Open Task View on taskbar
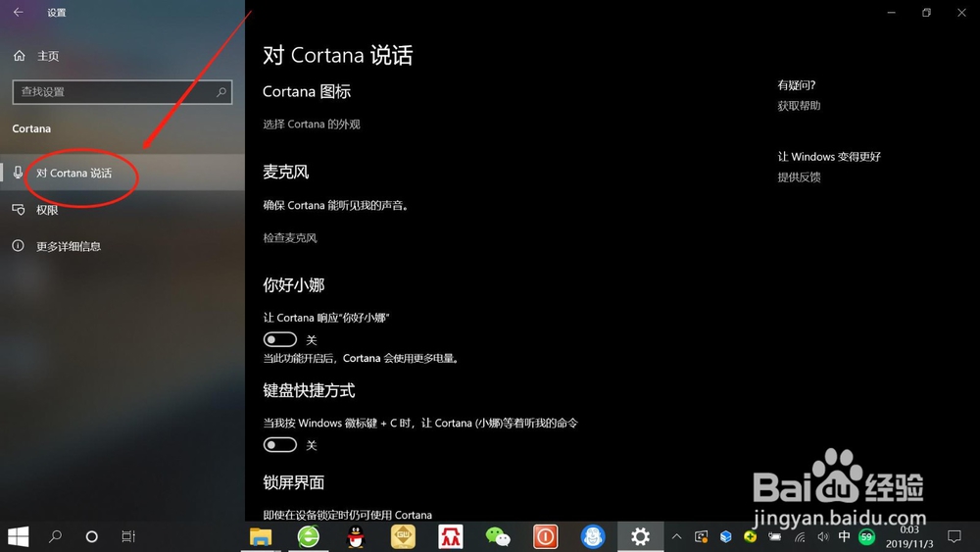 tap(128, 536)
